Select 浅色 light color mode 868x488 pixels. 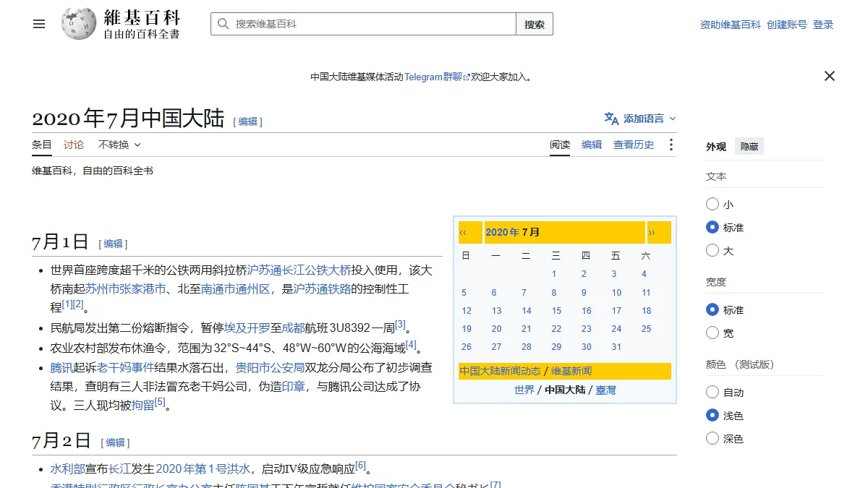(x=712, y=416)
